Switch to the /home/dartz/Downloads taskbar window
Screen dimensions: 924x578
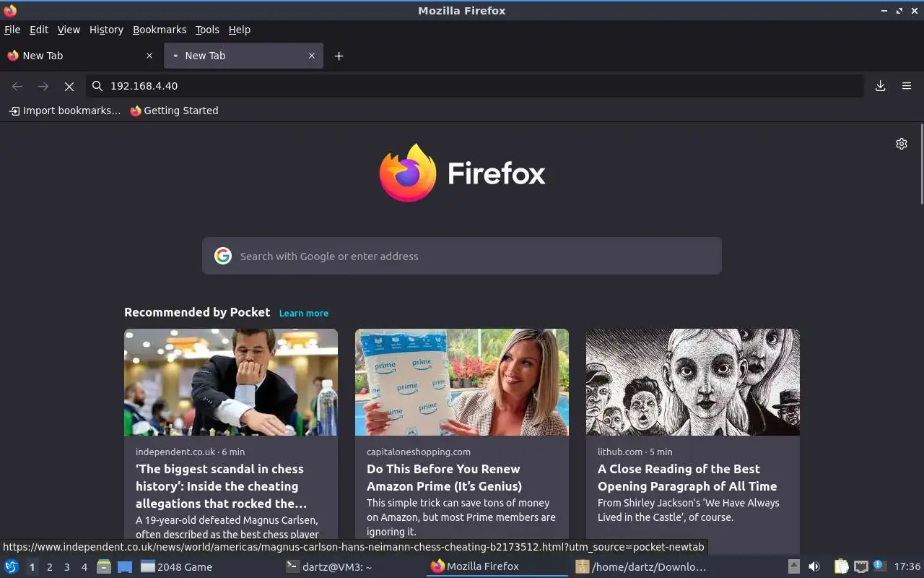click(641, 566)
